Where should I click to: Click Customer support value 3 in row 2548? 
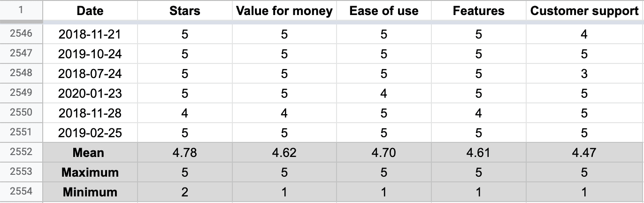coord(584,74)
